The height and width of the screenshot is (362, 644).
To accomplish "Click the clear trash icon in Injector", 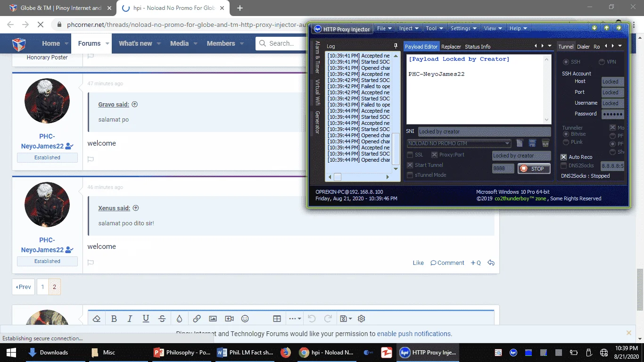I will click(x=545, y=143).
